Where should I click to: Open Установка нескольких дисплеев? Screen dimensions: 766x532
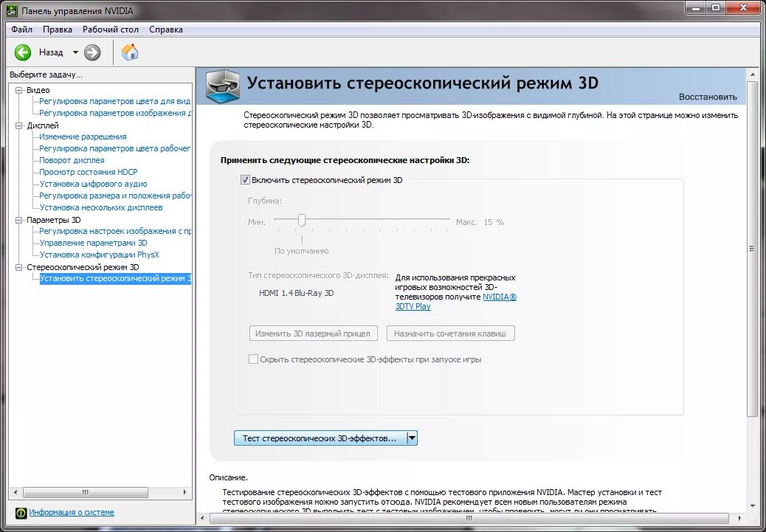click(x=101, y=207)
